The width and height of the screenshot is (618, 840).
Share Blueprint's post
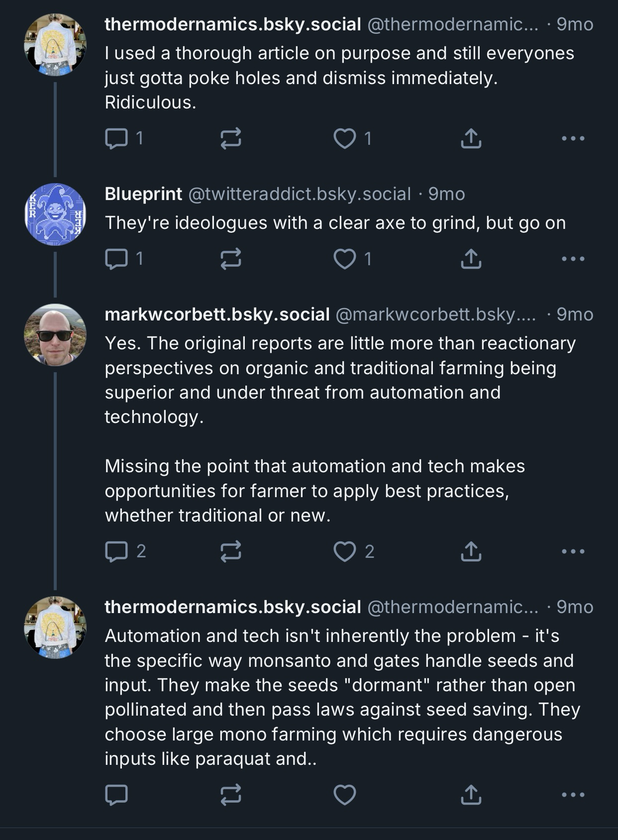click(x=471, y=259)
